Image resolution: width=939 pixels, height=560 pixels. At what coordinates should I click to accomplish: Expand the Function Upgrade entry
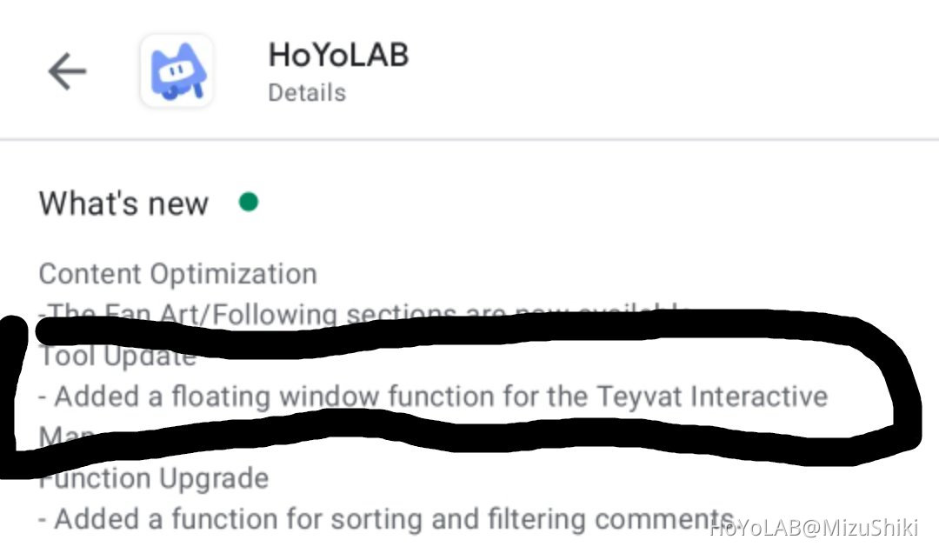point(154,477)
